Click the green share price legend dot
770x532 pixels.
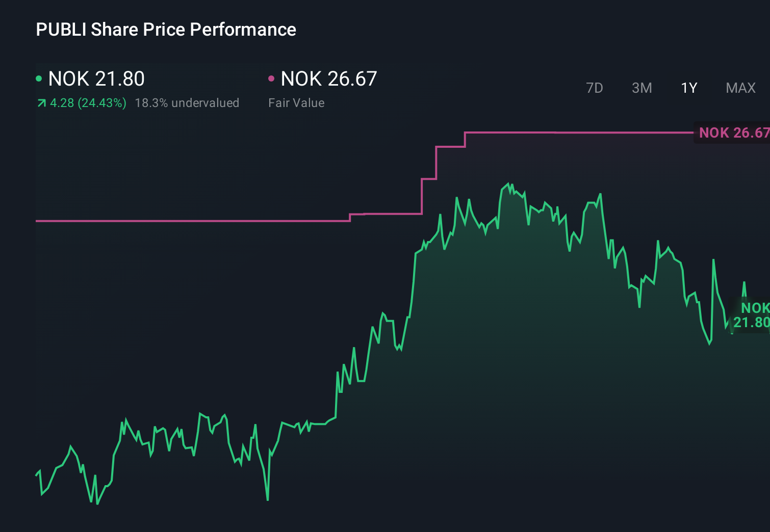(39, 79)
